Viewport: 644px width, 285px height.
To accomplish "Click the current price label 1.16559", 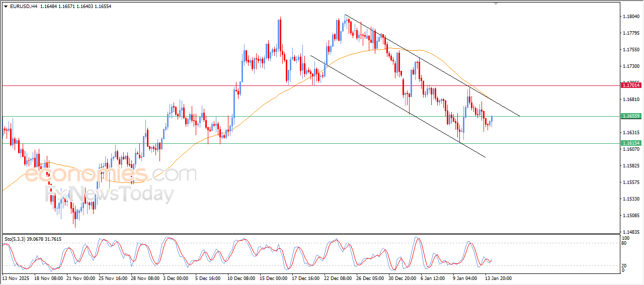I will pyautogui.click(x=631, y=116).
